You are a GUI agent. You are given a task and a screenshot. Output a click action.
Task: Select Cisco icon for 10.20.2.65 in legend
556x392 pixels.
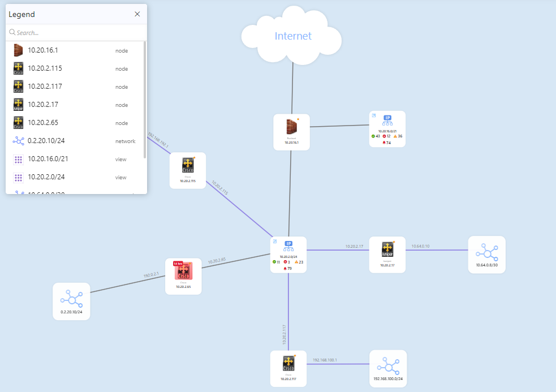(18, 123)
